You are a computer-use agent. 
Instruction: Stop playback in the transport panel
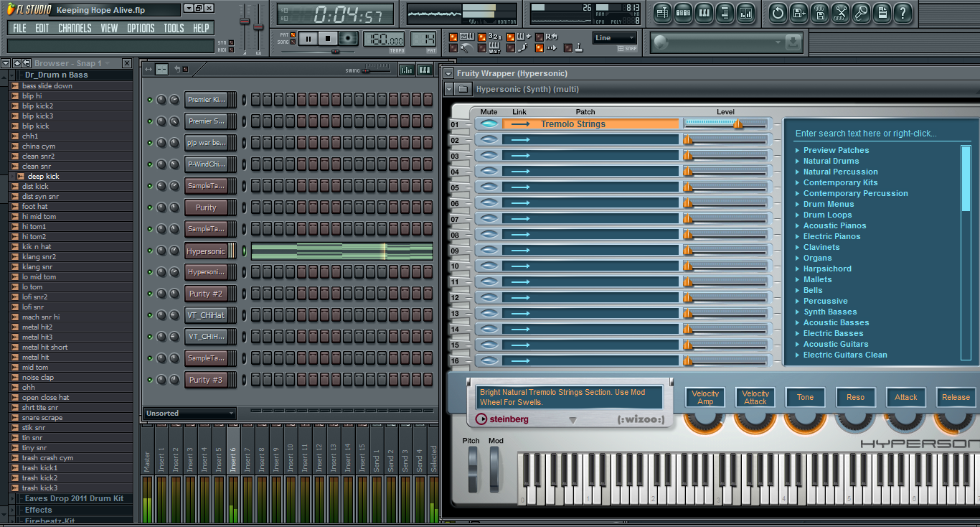[328, 39]
